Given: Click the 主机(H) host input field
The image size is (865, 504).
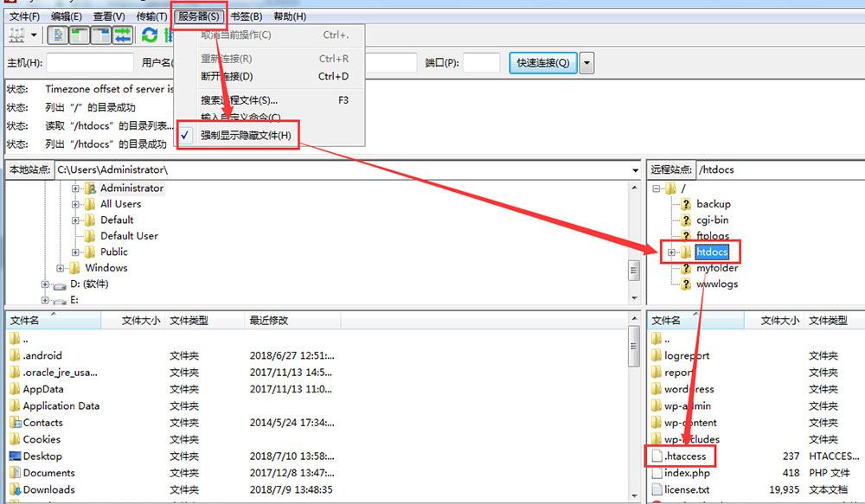Looking at the screenshot, I should (x=90, y=63).
